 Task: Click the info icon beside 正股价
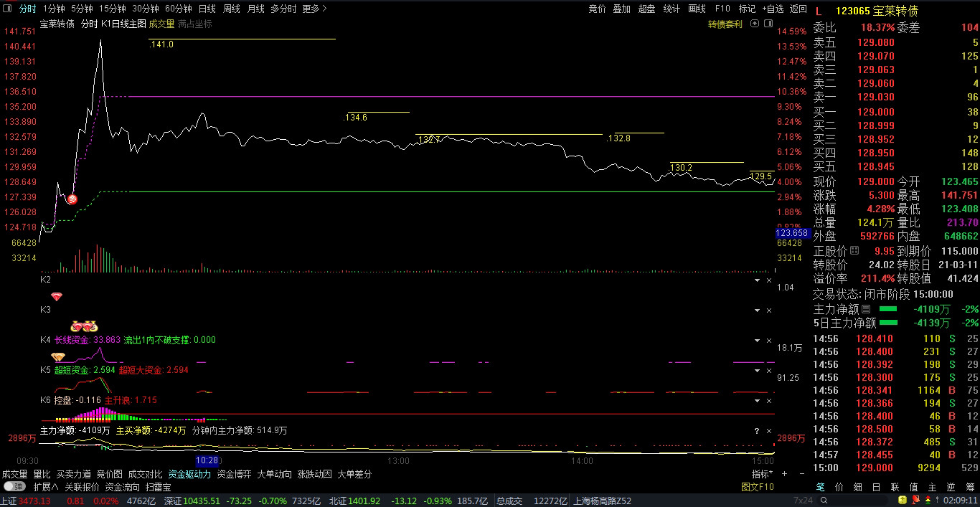(x=854, y=251)
